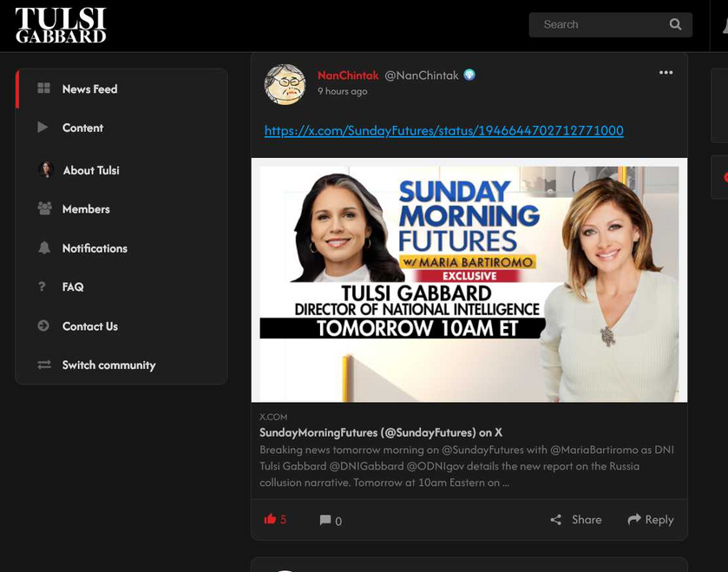Click the About Tulsi avatar icon

(45, 170)
